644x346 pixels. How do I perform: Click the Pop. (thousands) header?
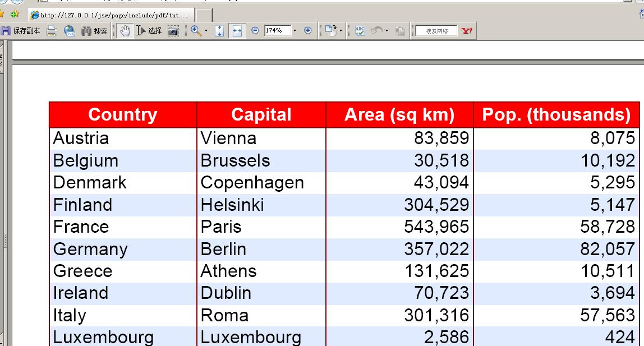(556, 114)
